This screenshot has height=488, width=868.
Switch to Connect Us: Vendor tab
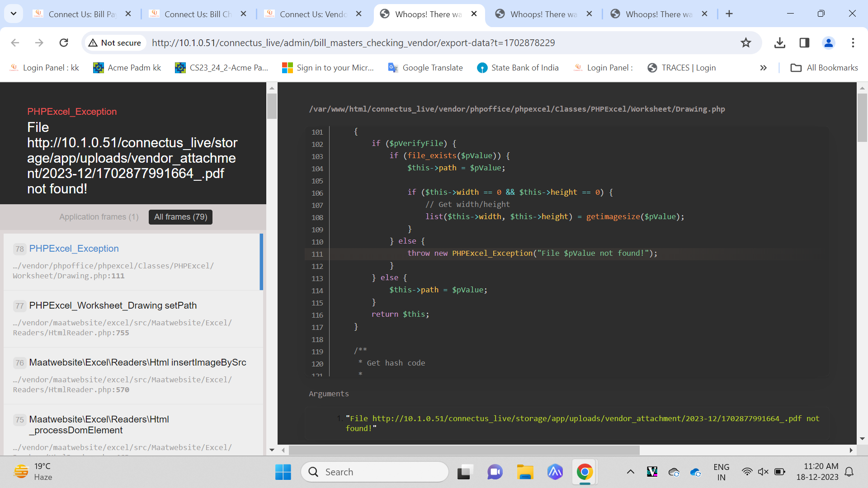(x=313, y=14)
